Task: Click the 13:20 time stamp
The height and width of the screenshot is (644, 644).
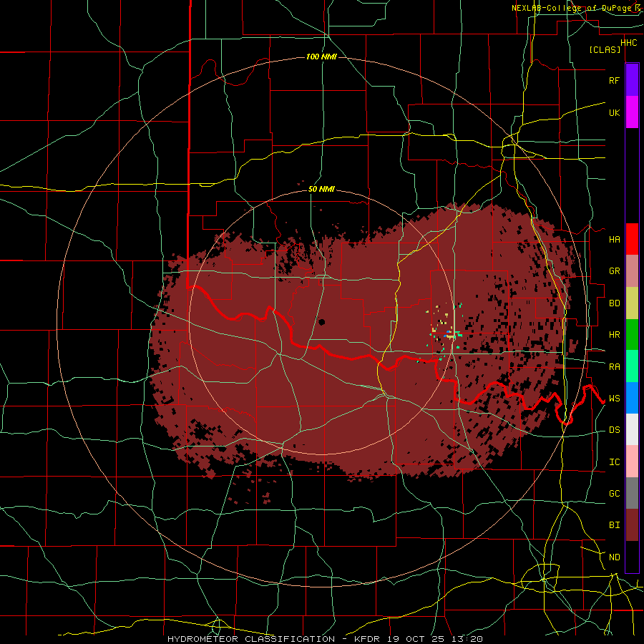Action: click(466, 639)
